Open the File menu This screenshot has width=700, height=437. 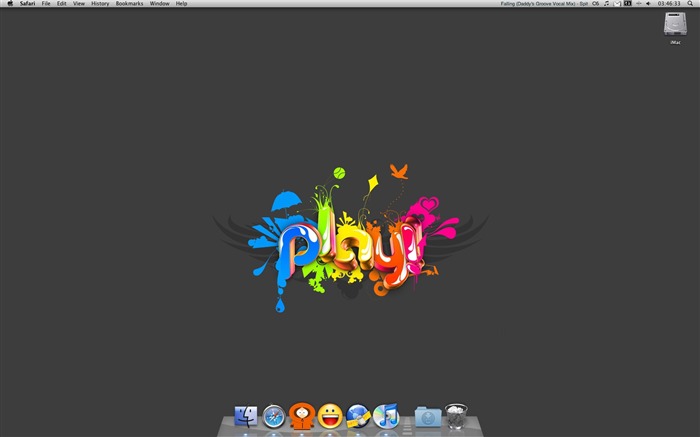tap(46, 3)
